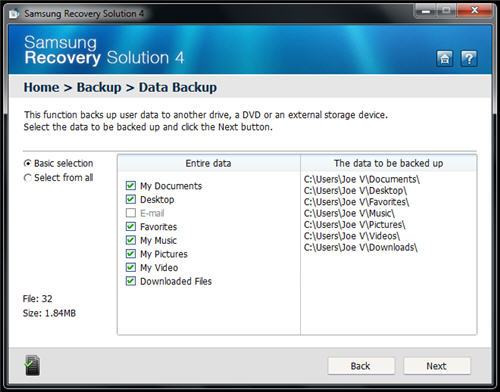Uncheck the My Pictures checkbox
This screenshot has width=500, height=392.
pos(131,254)
